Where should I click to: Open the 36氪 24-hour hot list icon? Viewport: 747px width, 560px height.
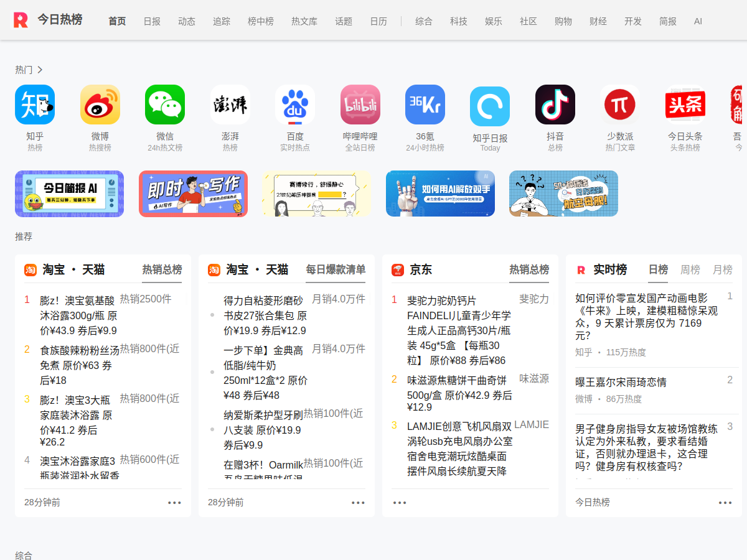(x=425, y=105)
